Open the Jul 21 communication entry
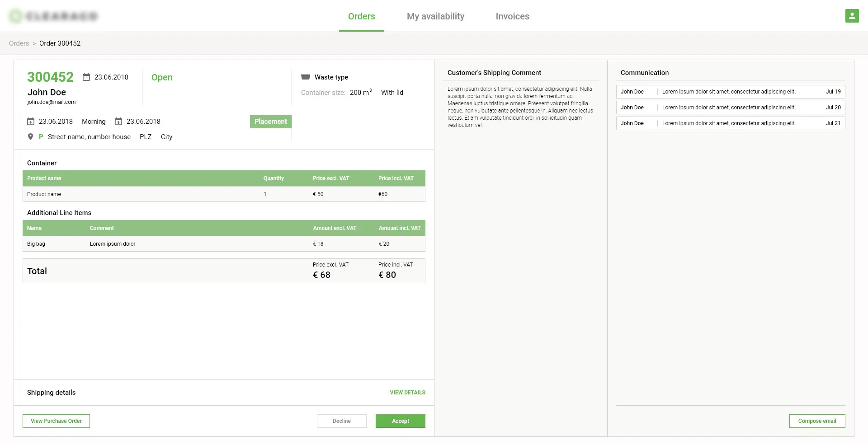The image size is (868, 445). pos(730,123)
